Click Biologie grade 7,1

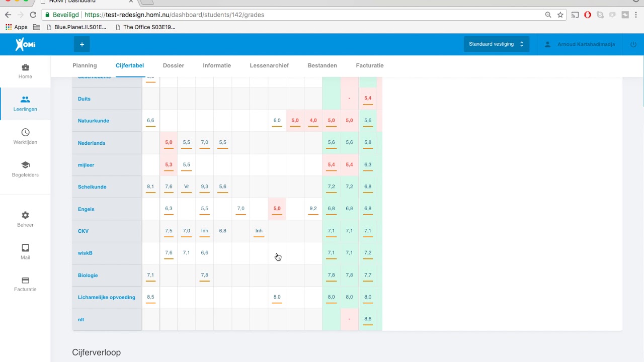(x=150, y=276)
